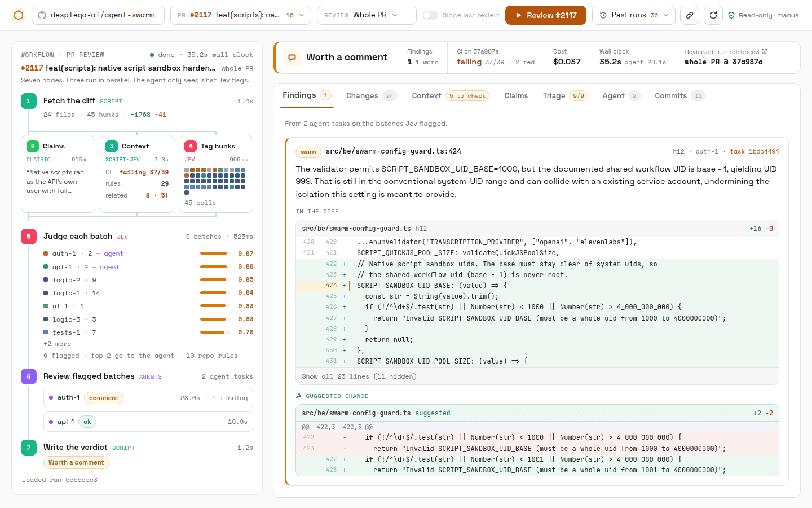Click step 1 Fetch the diff badge

29,101
